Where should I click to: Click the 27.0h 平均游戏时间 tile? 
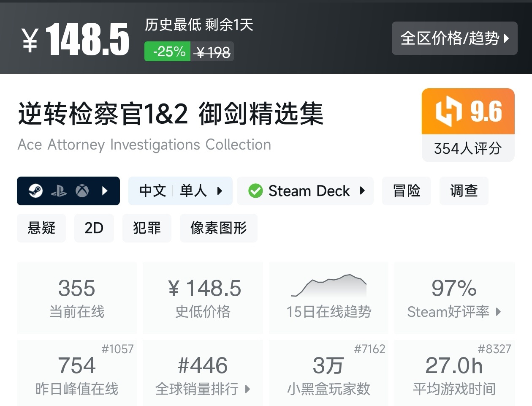pos(454,373)
